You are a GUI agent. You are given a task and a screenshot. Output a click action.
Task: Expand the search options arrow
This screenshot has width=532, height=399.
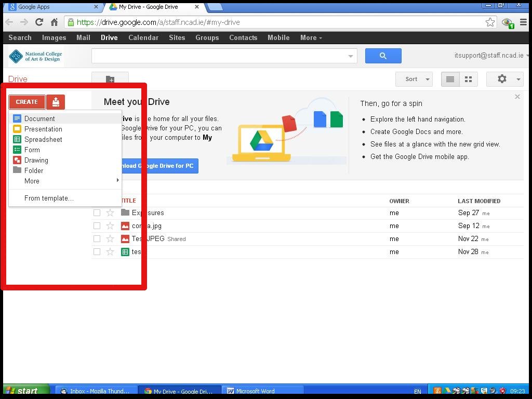351,56
